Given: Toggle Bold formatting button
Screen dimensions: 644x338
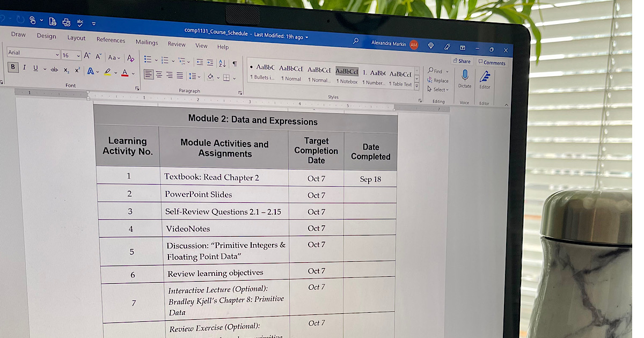Looking at the screenshot, I should point(13,67).
